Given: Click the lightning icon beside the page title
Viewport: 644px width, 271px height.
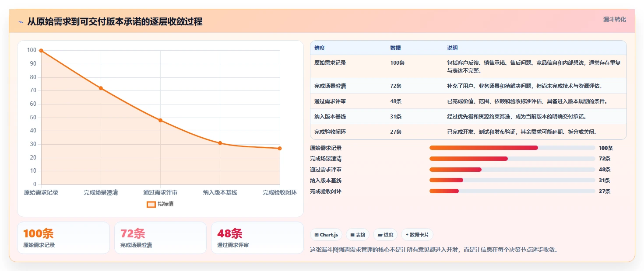Looking at the screenshot, I should coord(21,22).
